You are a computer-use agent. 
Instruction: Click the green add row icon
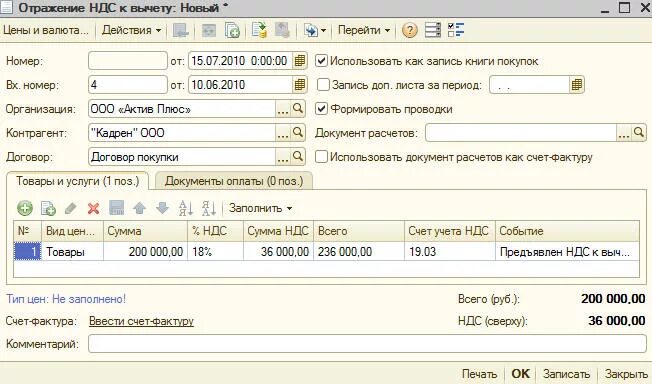25,208
